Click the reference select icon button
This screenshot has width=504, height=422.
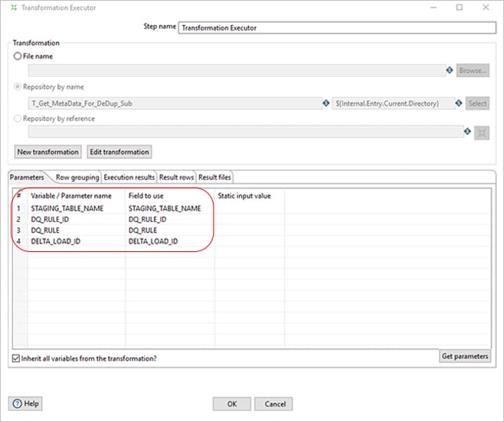[x=482, y=132]
